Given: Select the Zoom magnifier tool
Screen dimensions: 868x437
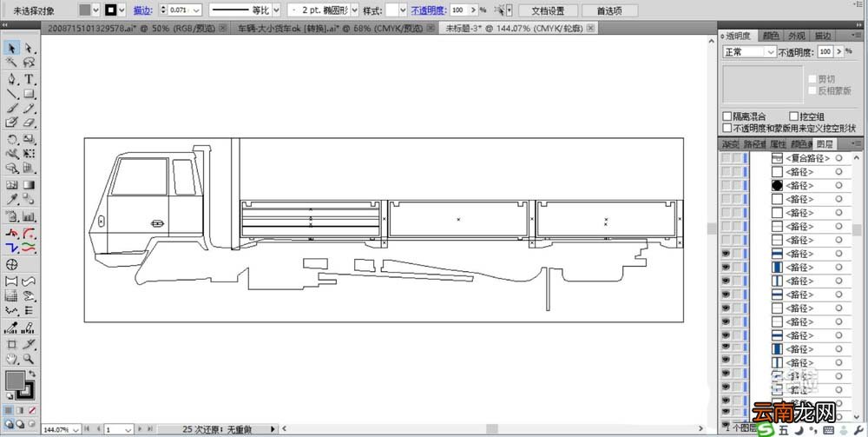Looking at the screenshot, I should (29, 358).
